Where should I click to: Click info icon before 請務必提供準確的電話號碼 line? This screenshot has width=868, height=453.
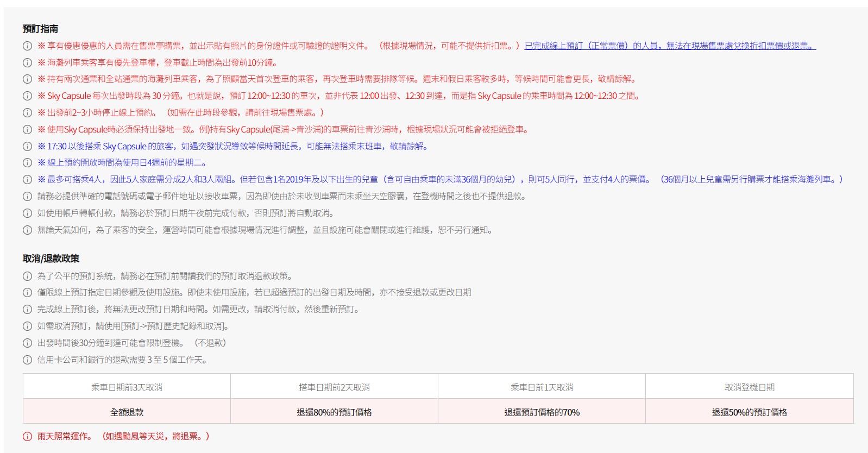click(27, 197)
